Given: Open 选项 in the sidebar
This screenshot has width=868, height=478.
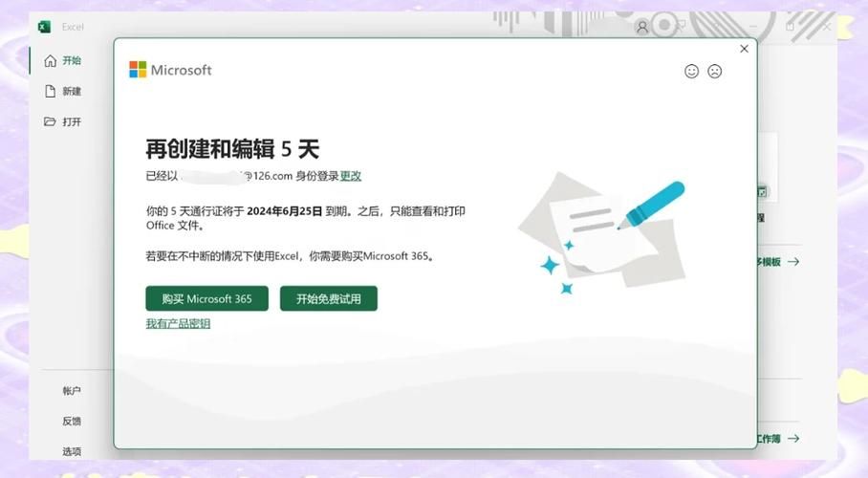Looking at the screenshot, I should coord(72,451).
